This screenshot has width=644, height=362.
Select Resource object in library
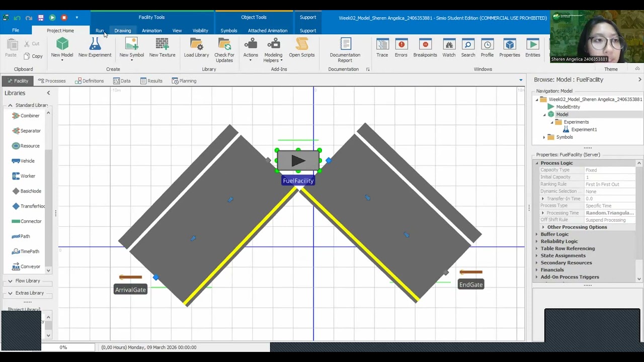26,146
